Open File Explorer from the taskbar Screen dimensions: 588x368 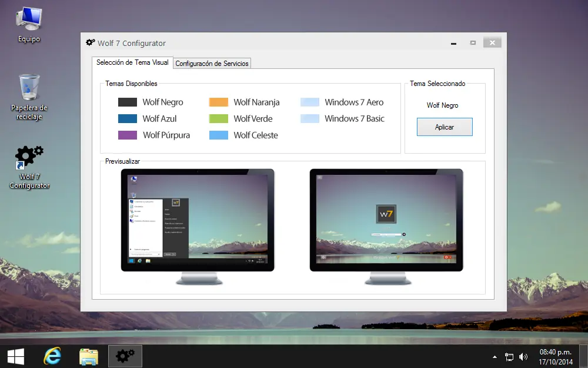click(89, 356)
